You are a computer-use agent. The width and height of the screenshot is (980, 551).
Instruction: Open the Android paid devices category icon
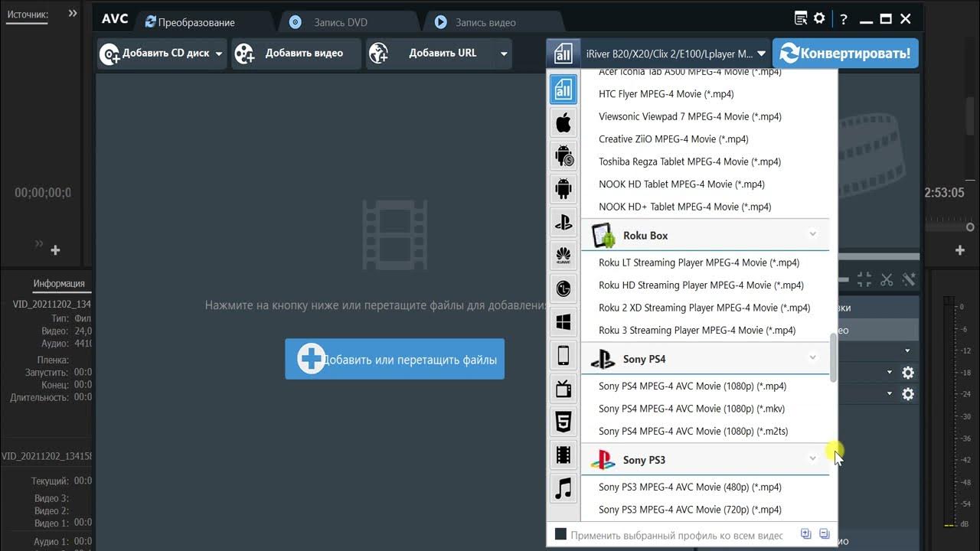tap(563, 156)
